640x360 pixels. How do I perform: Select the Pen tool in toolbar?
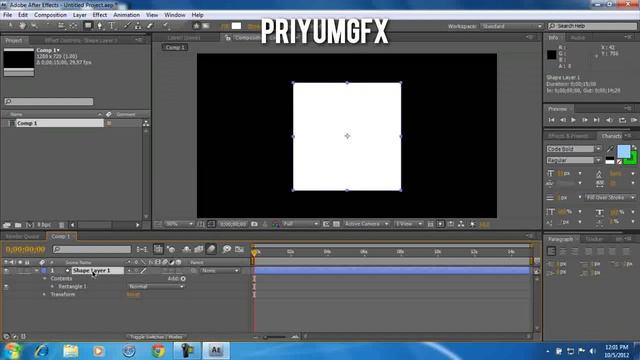[100, 26]
